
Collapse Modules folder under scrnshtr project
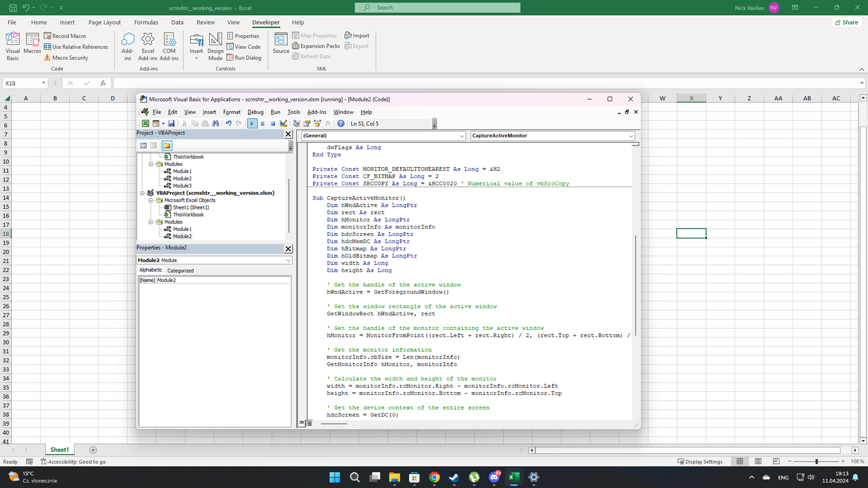tap(151, 222)
